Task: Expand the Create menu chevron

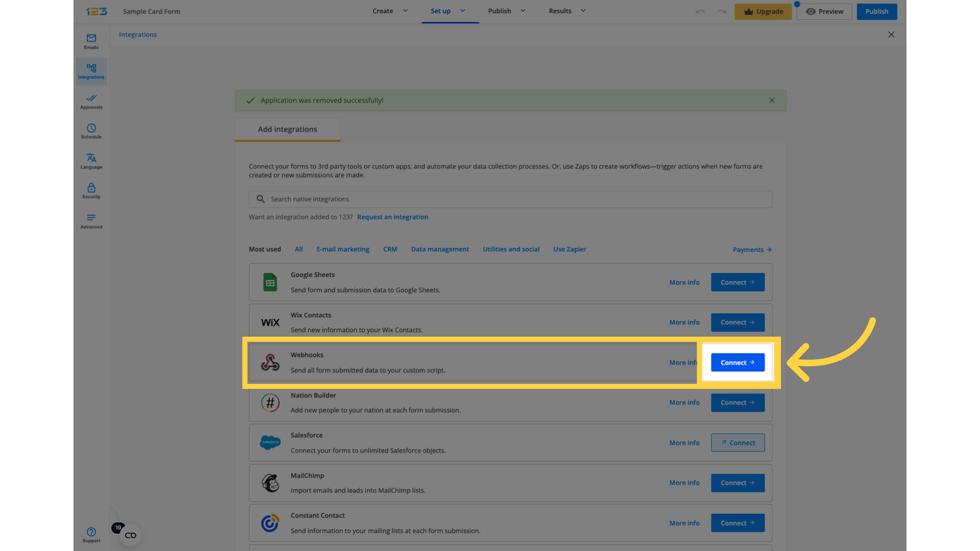Action: pos(405,11)
